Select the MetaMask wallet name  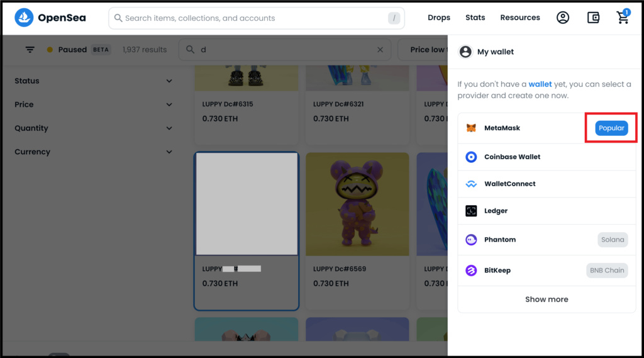[502, 128]
